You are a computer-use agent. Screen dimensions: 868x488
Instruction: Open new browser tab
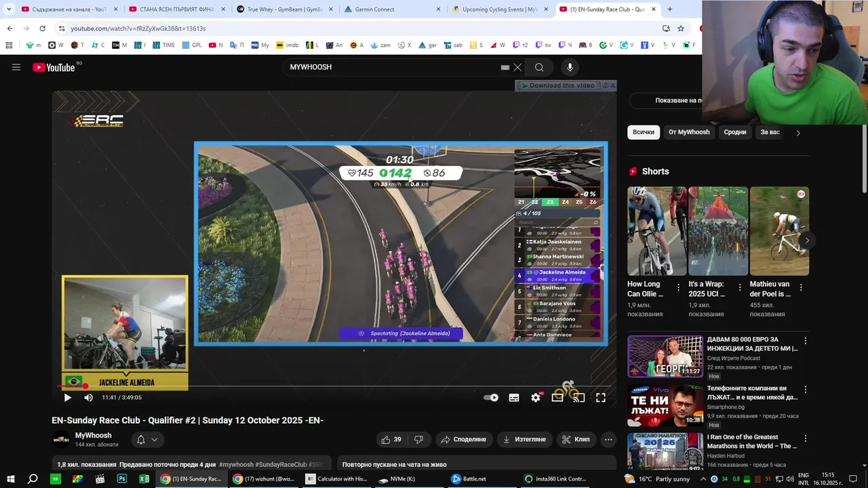click(x=670, y=9)
